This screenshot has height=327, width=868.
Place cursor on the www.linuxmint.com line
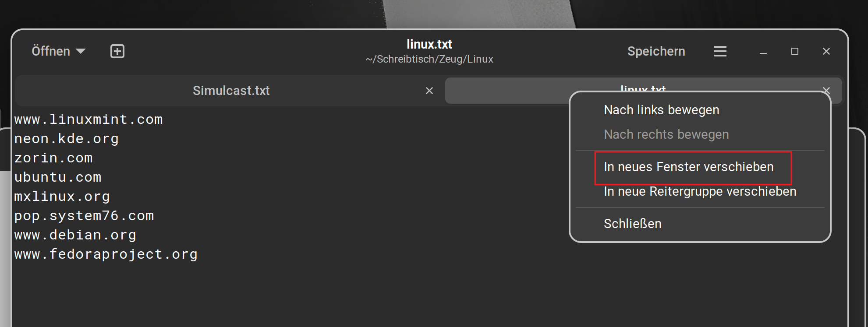89,119
